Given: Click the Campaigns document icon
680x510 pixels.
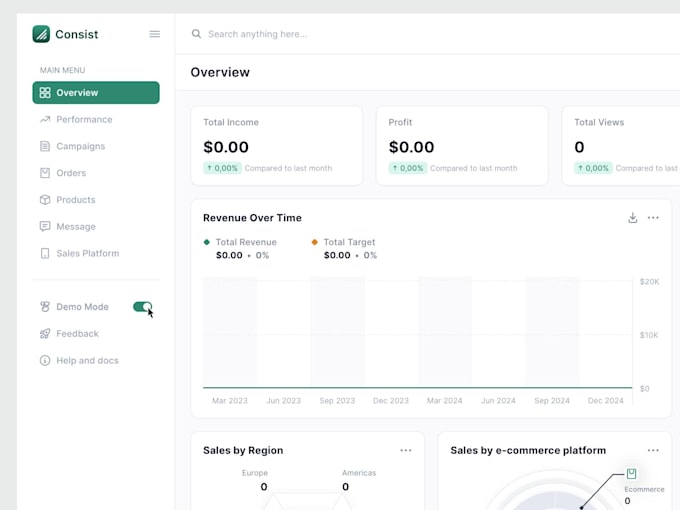Looking at the screenshot, I should [45, 146].
